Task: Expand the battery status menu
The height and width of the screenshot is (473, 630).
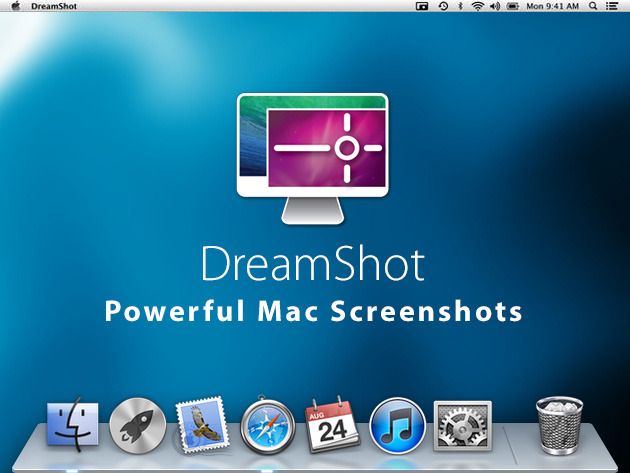Action: click(x=513, y=6)
